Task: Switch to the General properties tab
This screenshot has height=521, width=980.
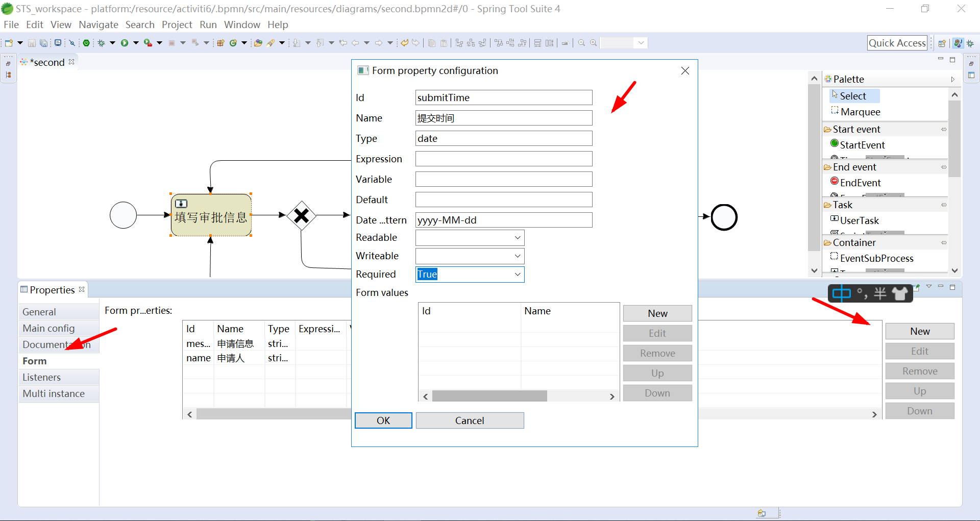Action: (59, 312)
